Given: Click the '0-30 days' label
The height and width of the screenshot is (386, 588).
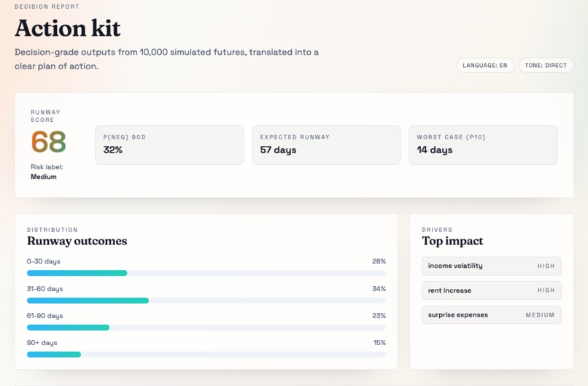Looking at the screenshot, I should (x=44, y=261).
